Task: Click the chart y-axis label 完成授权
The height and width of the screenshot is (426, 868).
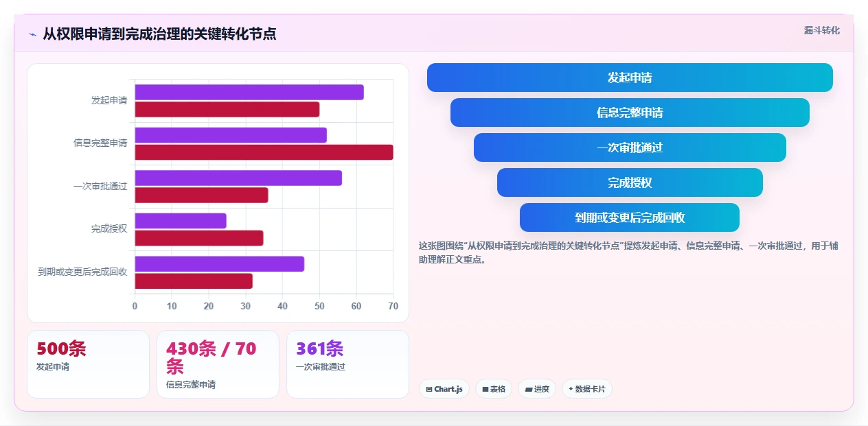Action: pos(109,228)
